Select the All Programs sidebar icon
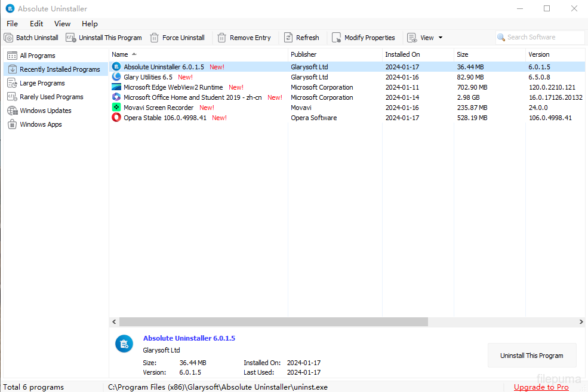 click(12, 56)
